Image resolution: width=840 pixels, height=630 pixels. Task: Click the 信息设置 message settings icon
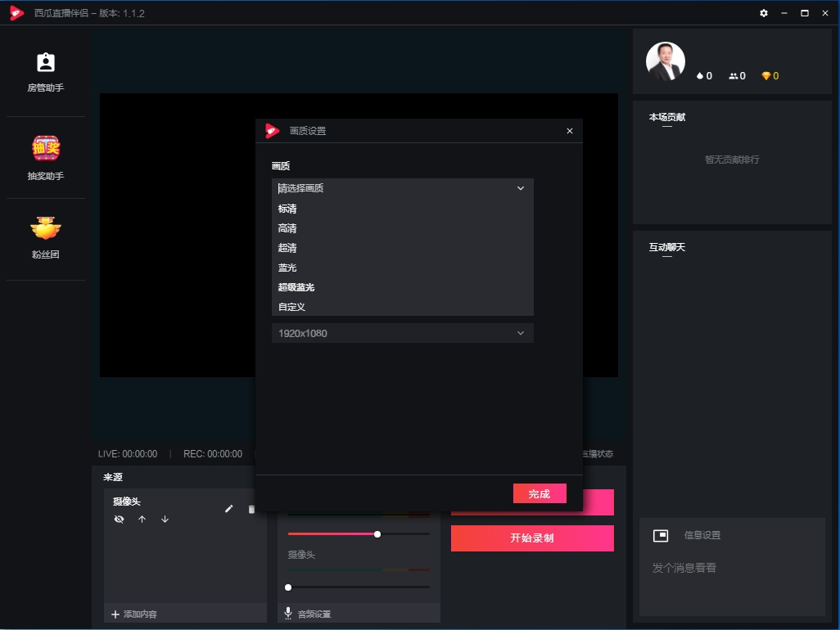(x=661, y=535)
